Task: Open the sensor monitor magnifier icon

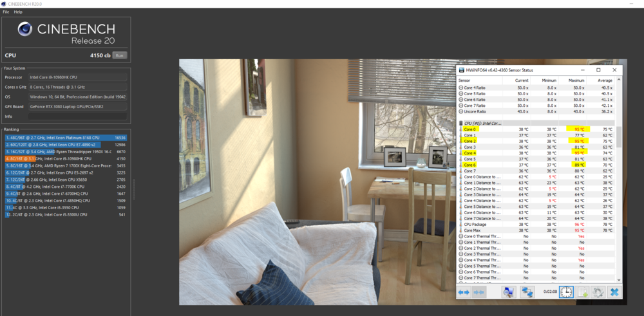Action: (x=509, y=292)
